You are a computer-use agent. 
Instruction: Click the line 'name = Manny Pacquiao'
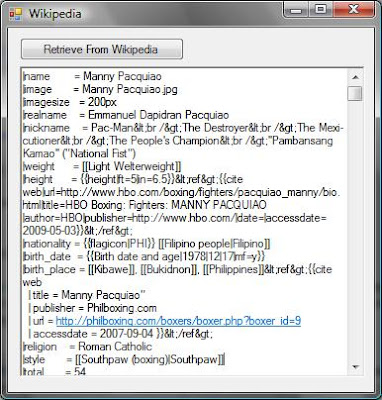[x=92, y=76]
